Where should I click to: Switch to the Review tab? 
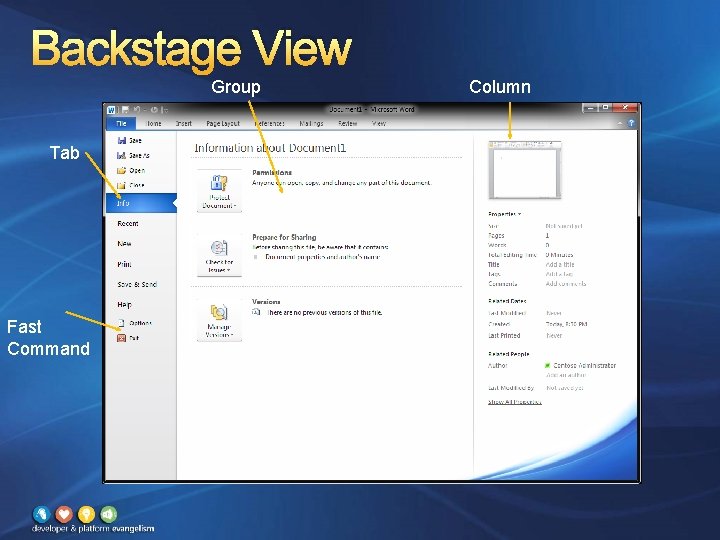pos(348,124)
